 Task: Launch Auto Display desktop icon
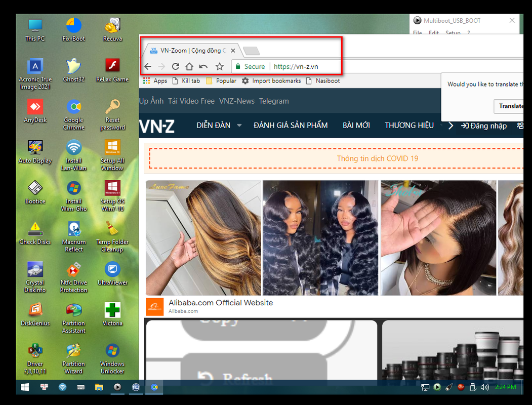pos(35,152)
